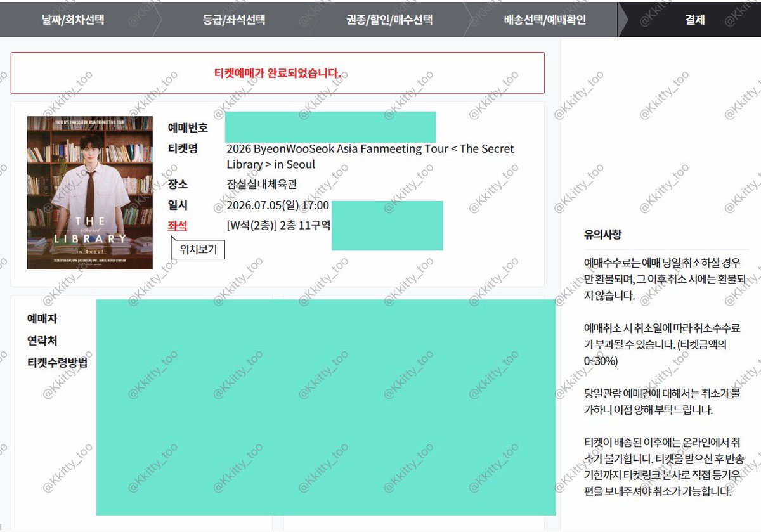
Task: Click the ticket title 2026 ByeonWooSeok Asia Fanmeeting Tour
Action: [x=370, y=157]
